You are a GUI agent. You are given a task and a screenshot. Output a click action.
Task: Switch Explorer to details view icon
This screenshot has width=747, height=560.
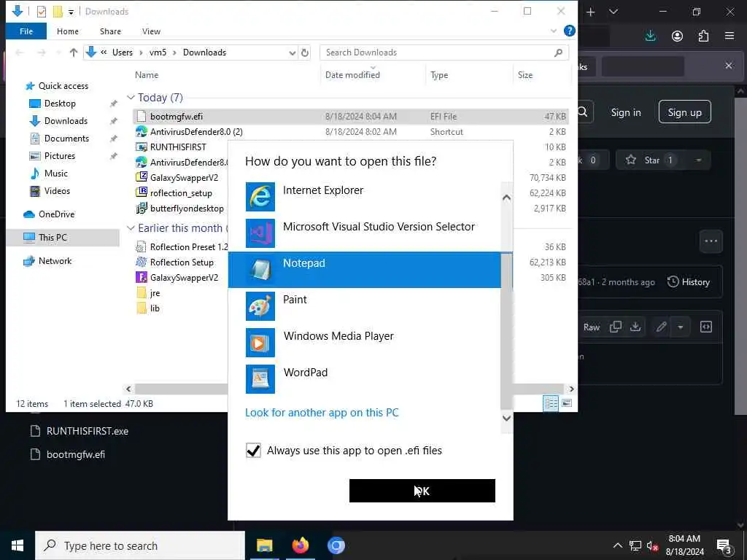point(551,403)
